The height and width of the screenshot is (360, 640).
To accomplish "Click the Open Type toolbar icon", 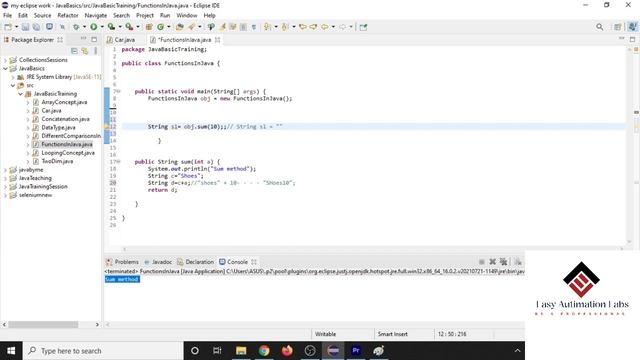I will (180, 27).
